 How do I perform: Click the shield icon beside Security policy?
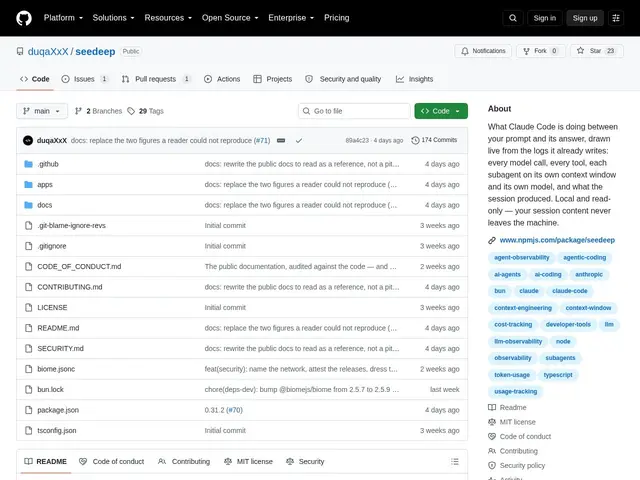[x=492, y=465]
